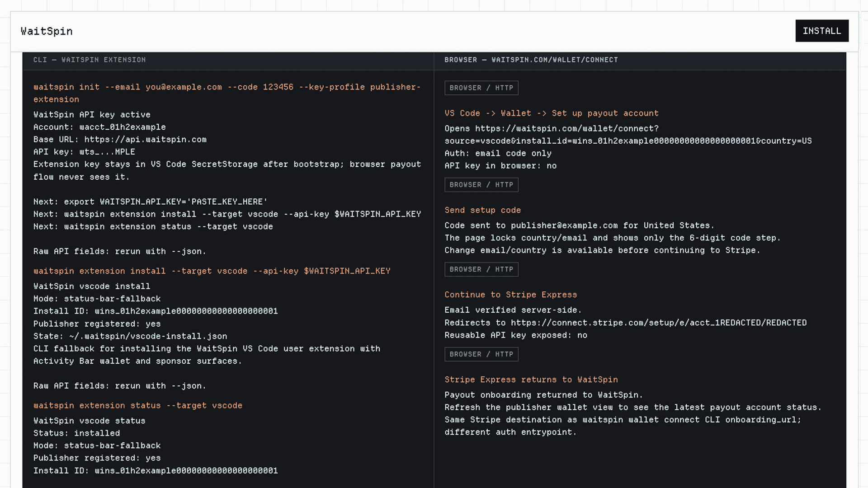Click the "Auth: email code only" line
The image size is (868, 488).
(498, 154)
